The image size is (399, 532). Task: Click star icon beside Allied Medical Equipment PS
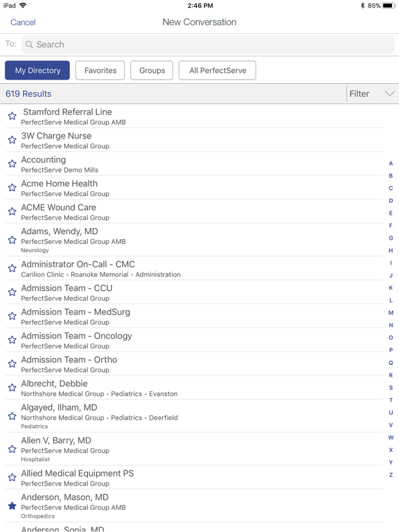[12, 477]
